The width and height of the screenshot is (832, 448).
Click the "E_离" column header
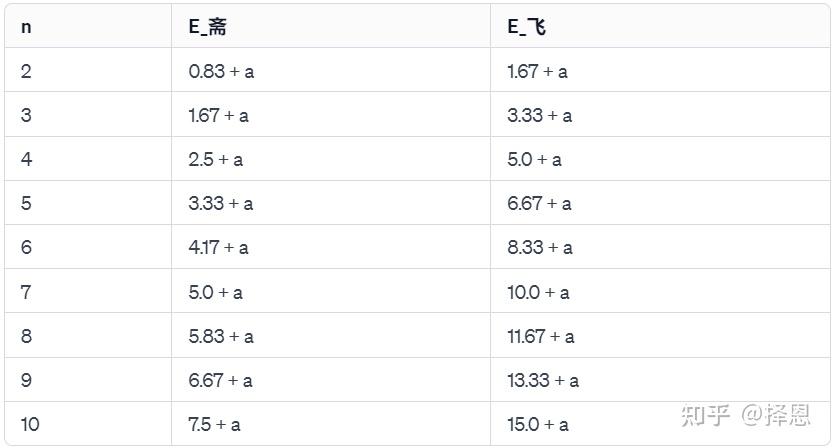[x=208, y=27]
